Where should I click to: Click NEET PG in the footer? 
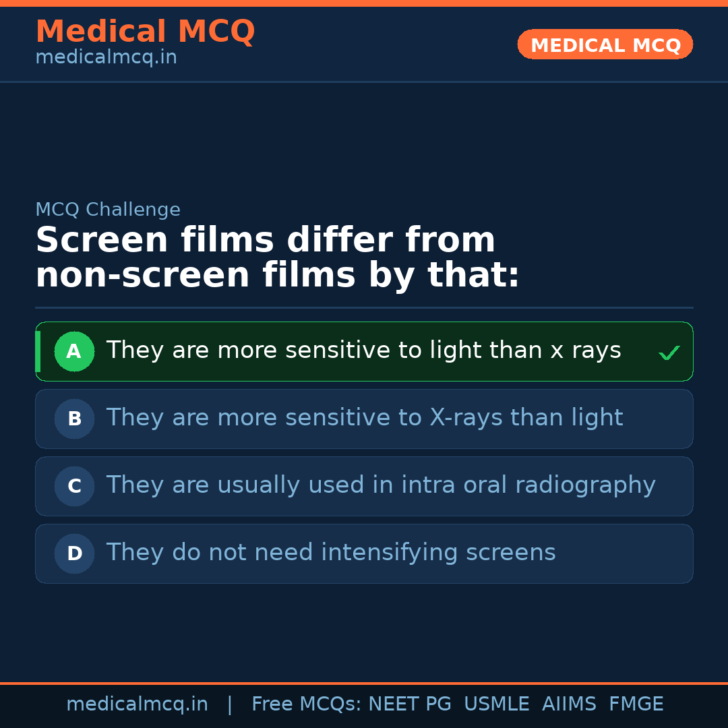410,704
